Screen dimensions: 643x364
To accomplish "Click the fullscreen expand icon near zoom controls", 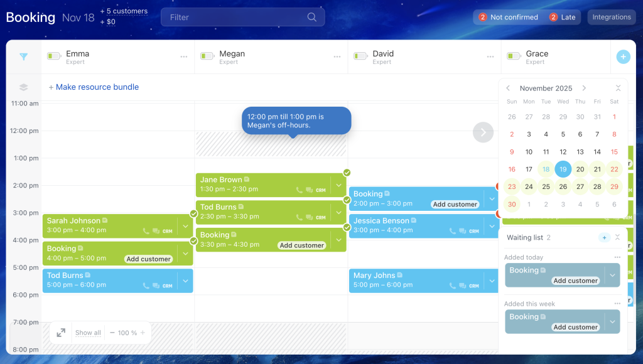I will [60, 332].
